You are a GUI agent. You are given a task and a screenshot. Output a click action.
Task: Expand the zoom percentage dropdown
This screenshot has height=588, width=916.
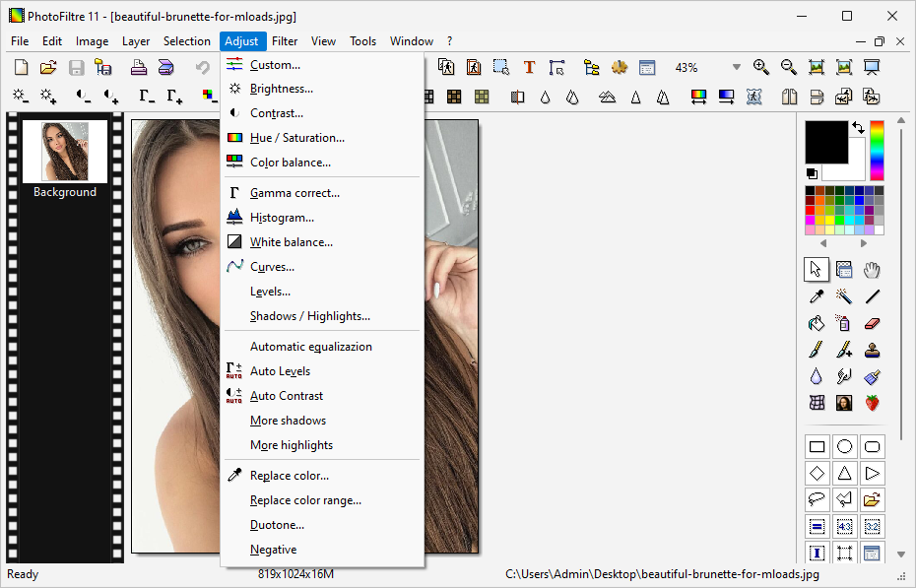point(736,67)
